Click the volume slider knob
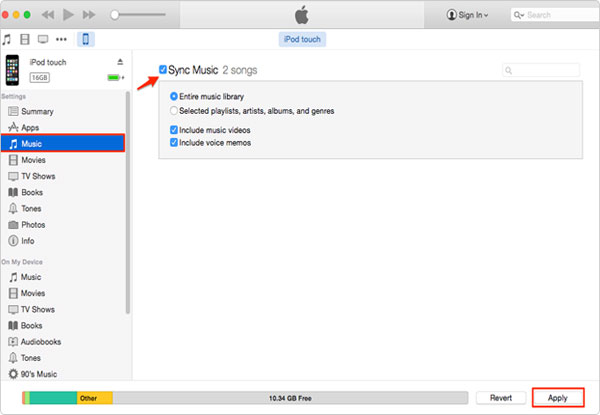This screenshot has height=415, width=600. (x=114, y=15)
